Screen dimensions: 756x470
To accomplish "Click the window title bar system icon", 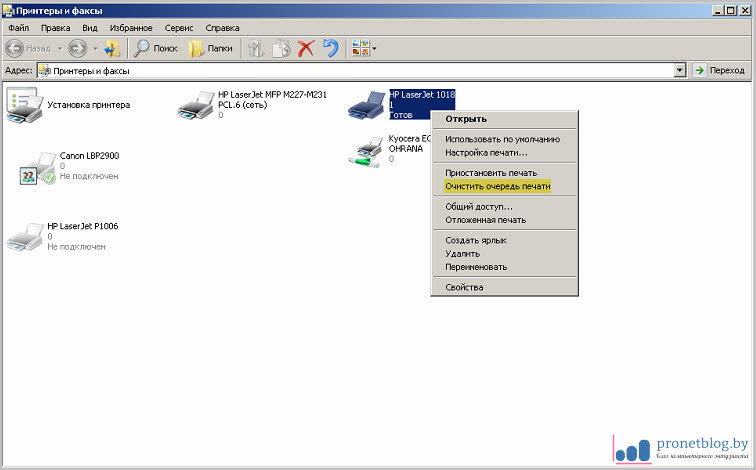I will tap(8, 10).
